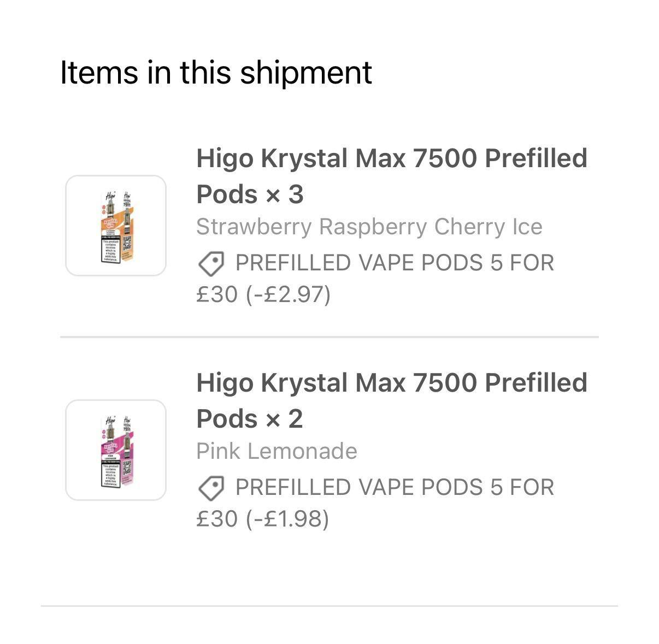Click the discount tag icon under Strawberry item
Image resolution: width=659 pixels, height=644 pixels.
click(x=211, y=263)
